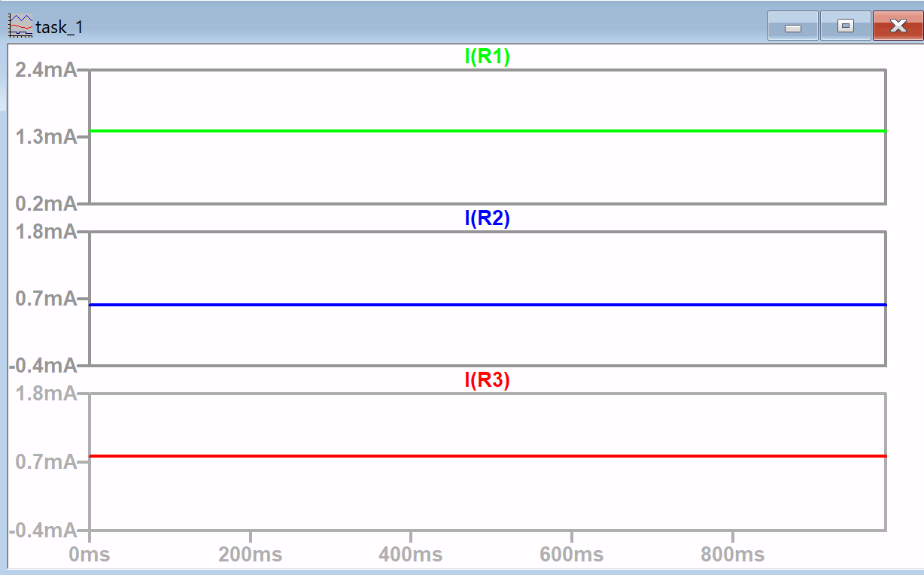Maximize the task_1 plot window
Viewport: 924px width, 575px height.
click(x=845, y=26)
